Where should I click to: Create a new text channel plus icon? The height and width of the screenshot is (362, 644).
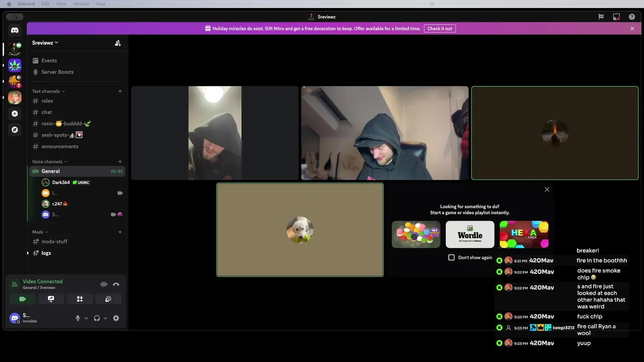(120, 91)
